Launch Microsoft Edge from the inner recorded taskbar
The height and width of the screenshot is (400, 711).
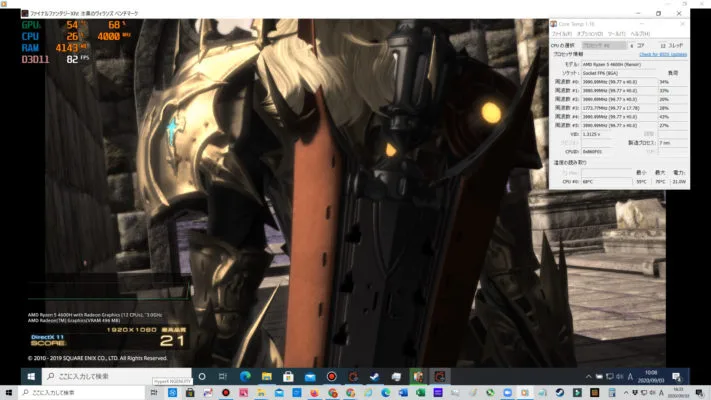pyautogui.click(x=245, y=376)
